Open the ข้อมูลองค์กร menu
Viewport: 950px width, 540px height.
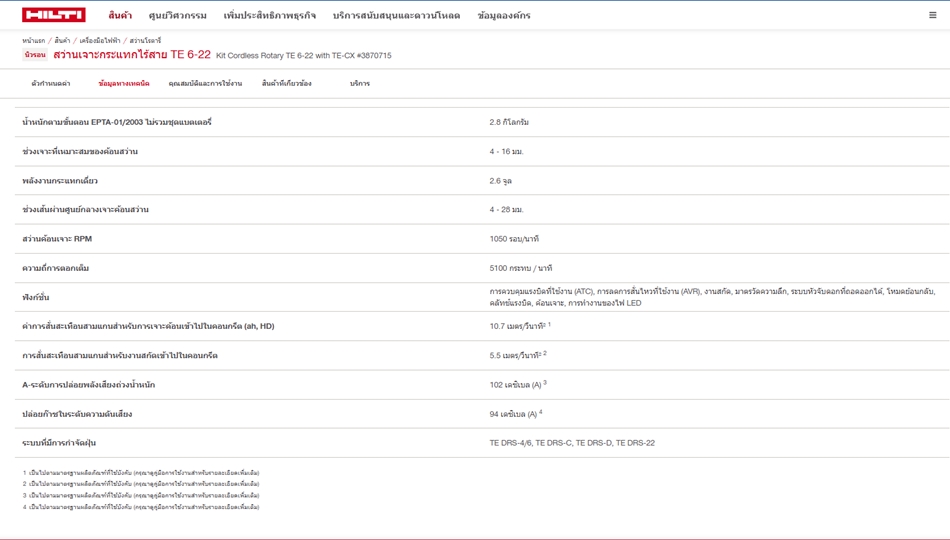pyautogui.click(x=503, y=15)
